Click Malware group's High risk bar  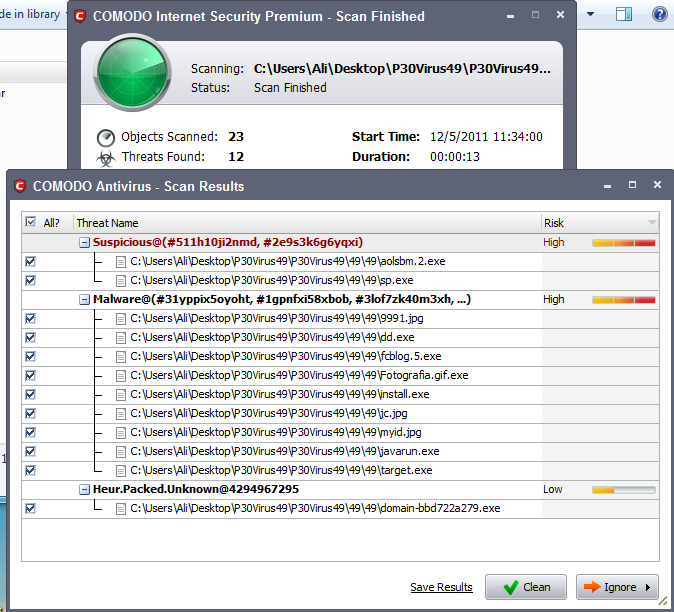(x=623, y=300)
